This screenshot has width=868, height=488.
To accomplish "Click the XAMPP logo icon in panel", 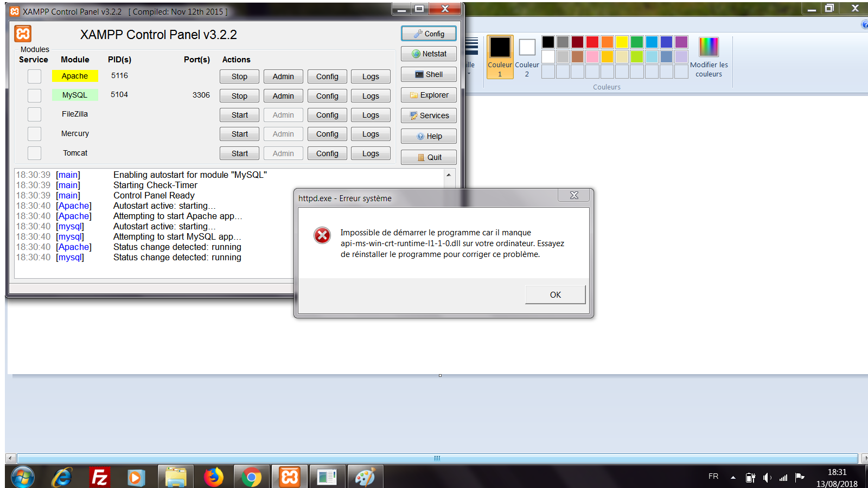I will tap(23, 34).
